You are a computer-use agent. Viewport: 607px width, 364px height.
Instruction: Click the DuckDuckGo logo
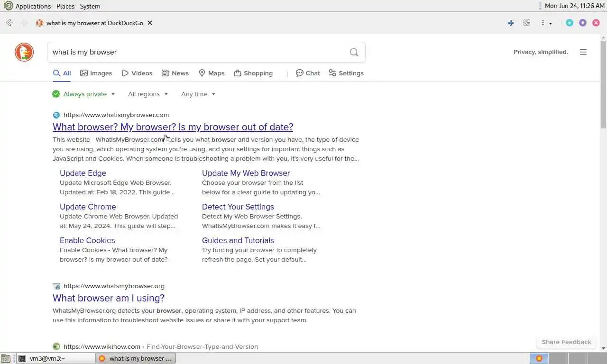[24, 52]
